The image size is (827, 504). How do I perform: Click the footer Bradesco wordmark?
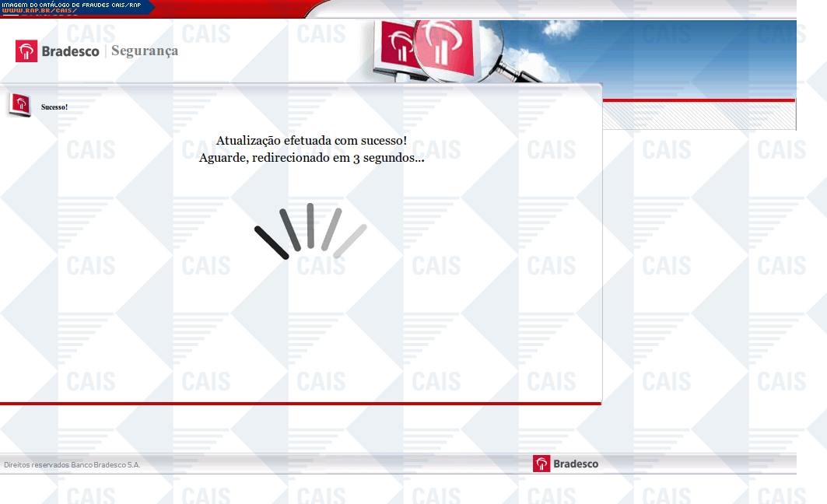point(576,464)
